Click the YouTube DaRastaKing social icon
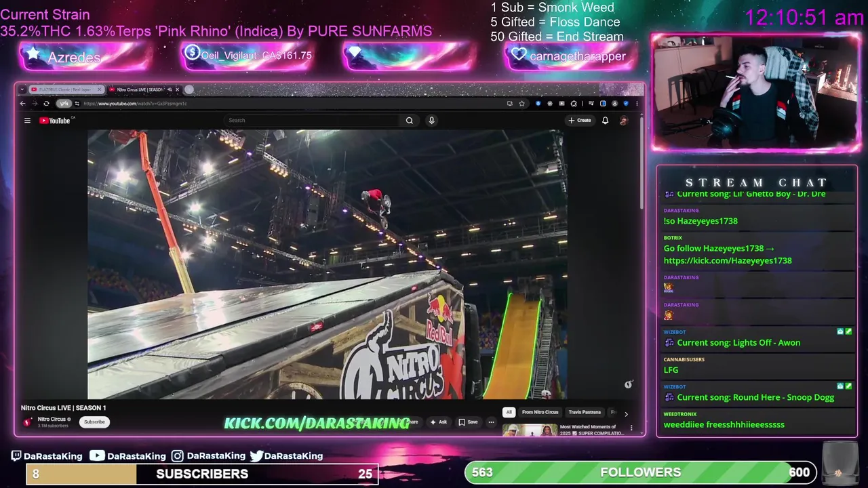Screen dimensions: 868x488 97,456
